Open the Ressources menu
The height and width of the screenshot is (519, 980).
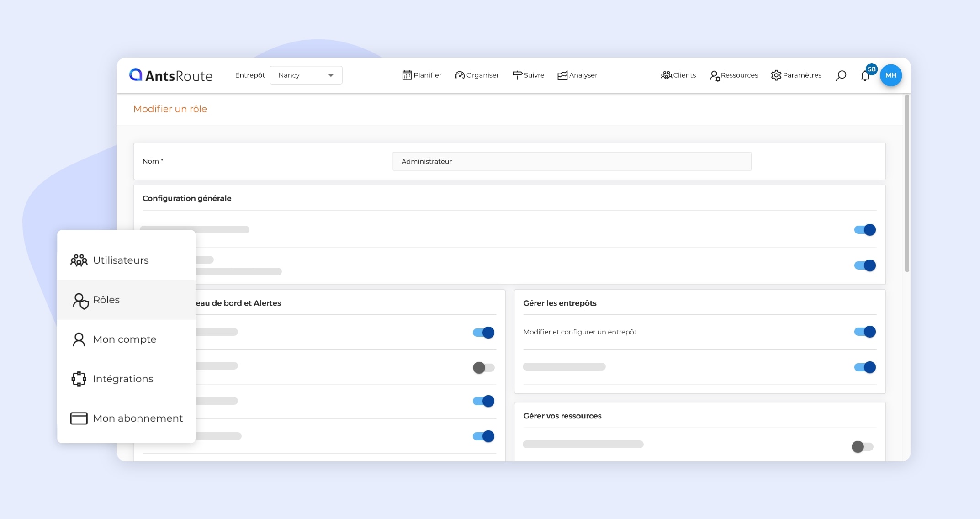point(733,75)
